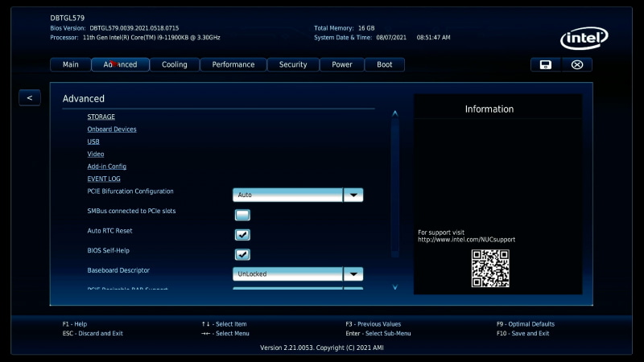Open the Video settings link

96,154
